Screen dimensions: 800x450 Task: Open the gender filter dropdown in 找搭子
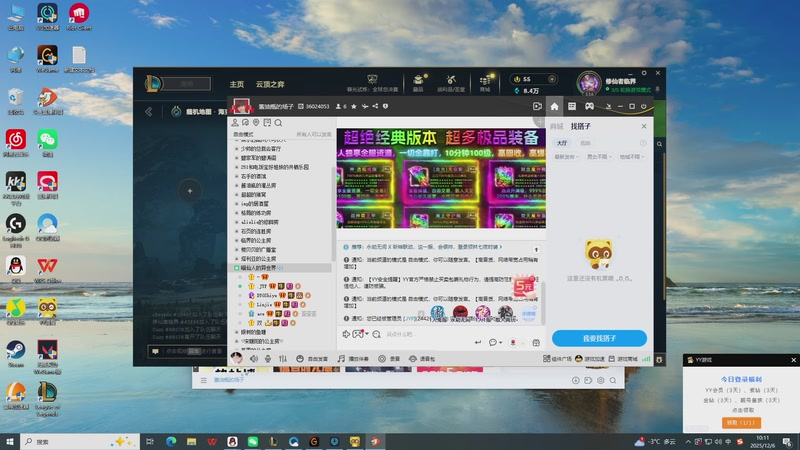pyautogui.click(x=599, y=157)
